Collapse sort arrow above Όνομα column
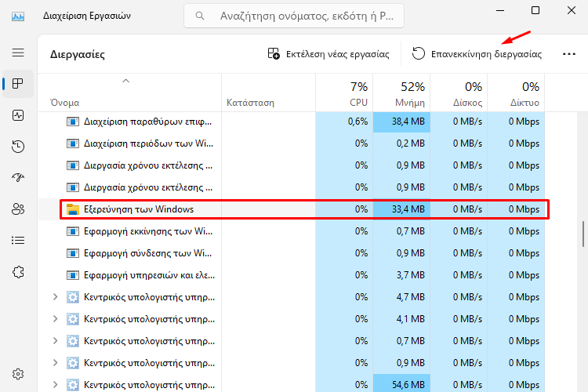The image size is (588, 392). coord(125,81)
